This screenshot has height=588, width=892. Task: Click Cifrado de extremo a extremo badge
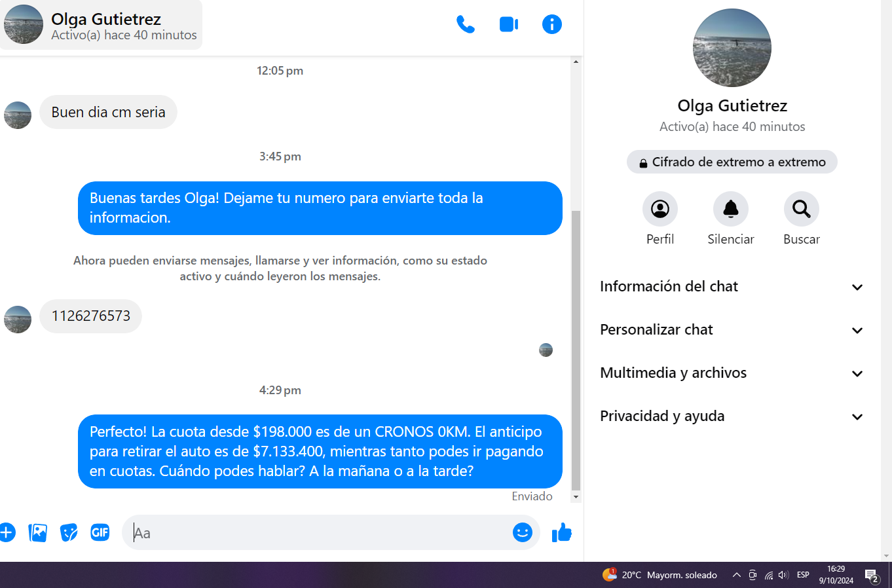(x=732, y=162)
